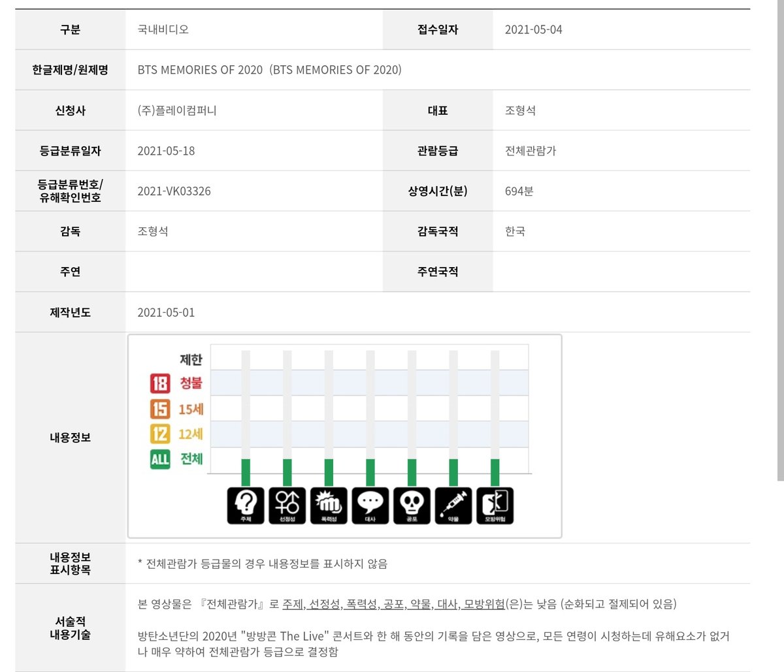784x672 pixels.
Task: Click the applicant (주)플레이컴퍼니
Action: coord(177,110)
